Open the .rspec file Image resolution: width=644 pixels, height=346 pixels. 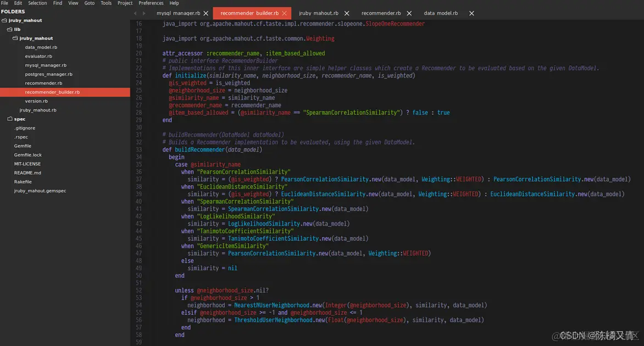coord(21,137)
